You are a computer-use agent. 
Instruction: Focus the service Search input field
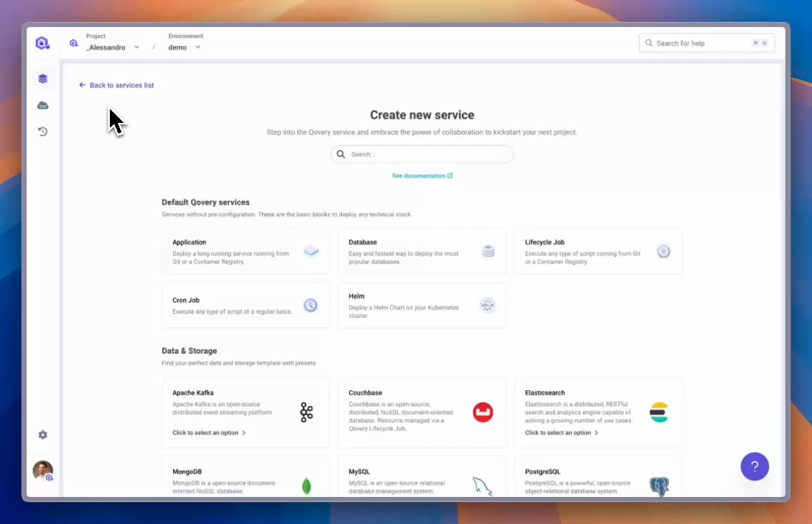422,154
